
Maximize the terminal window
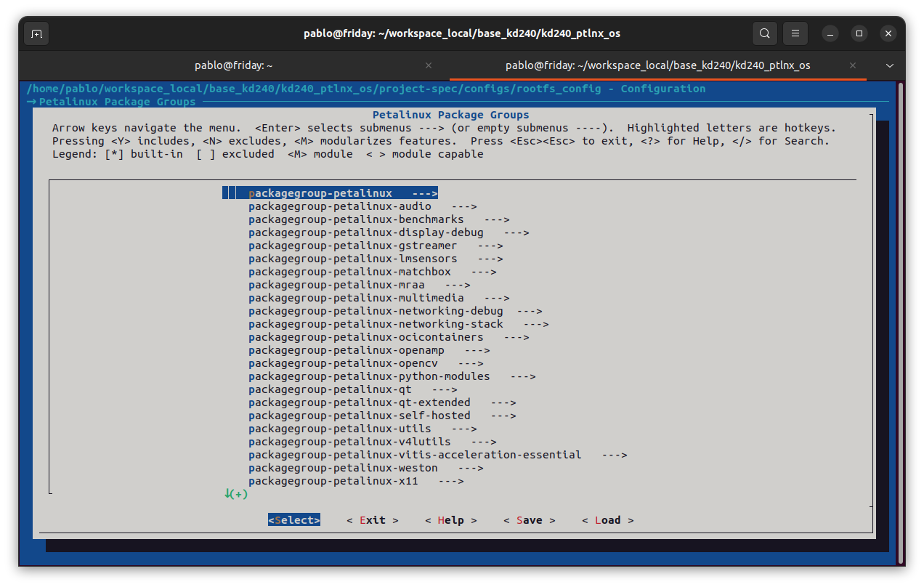point(859,33)
